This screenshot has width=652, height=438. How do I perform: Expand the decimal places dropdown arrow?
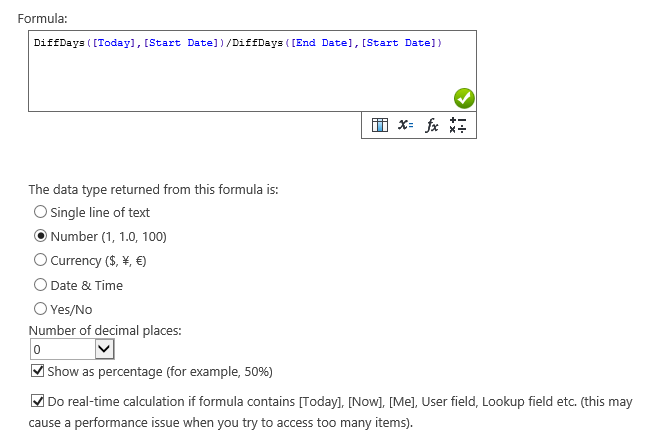(104, 349)
